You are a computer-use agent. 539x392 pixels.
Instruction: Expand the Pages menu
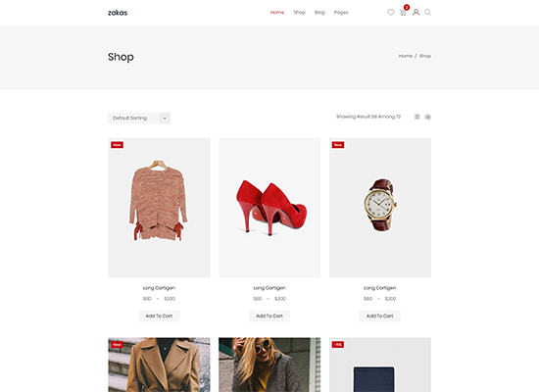pyautogui.click(x=341, y=13)
